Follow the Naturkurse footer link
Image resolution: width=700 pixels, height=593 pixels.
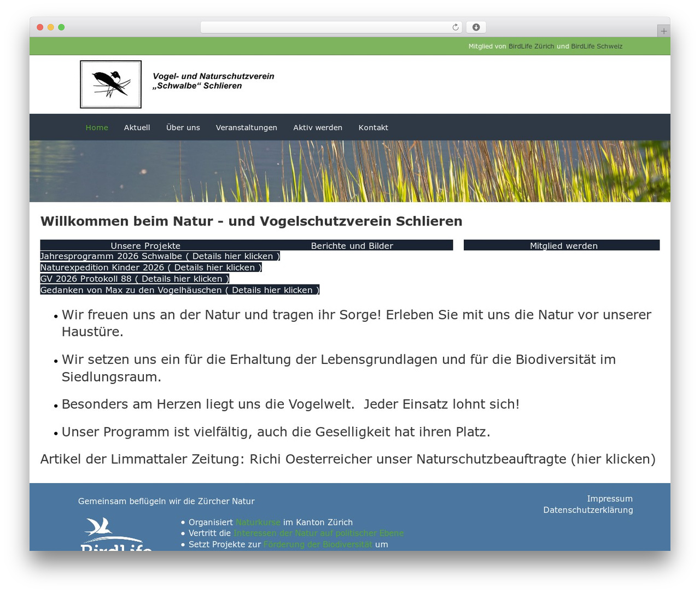258,522
